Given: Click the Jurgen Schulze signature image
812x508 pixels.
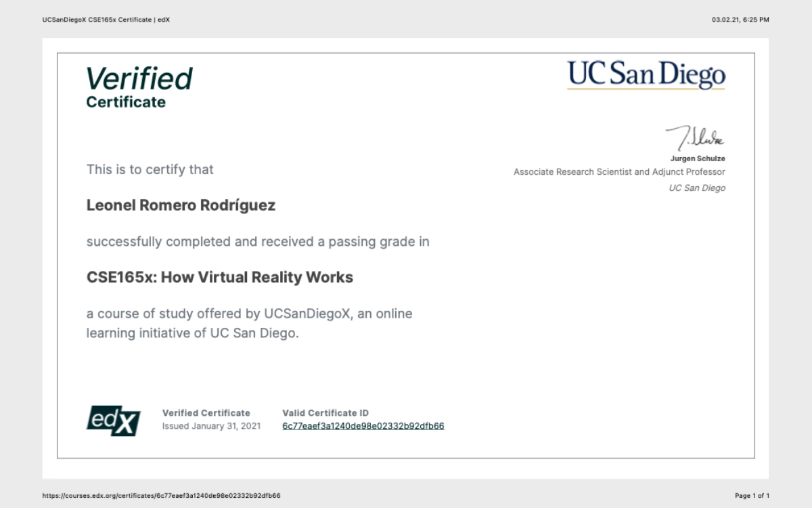Looking at the screenshot, I should (694, 139).
